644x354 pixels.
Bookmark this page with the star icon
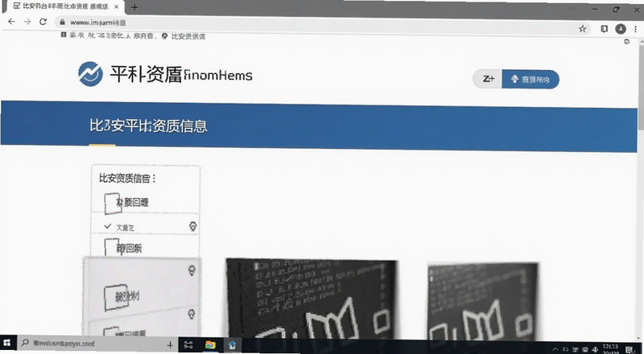tap(582, 29)
